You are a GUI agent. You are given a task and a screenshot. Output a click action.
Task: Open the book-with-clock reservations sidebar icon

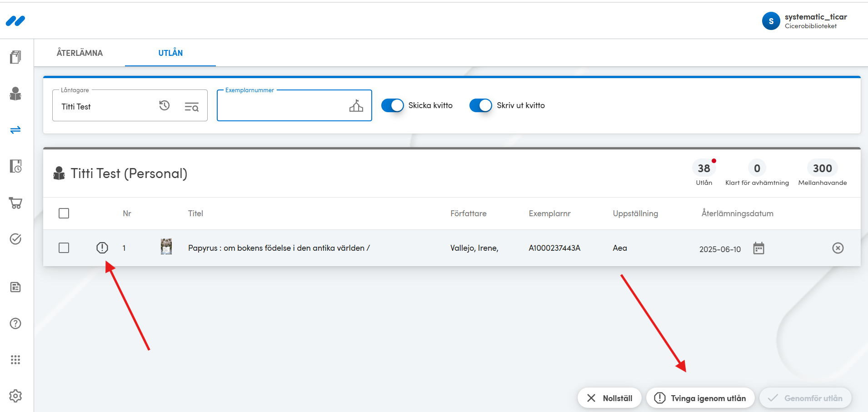[x=15, y=166]
